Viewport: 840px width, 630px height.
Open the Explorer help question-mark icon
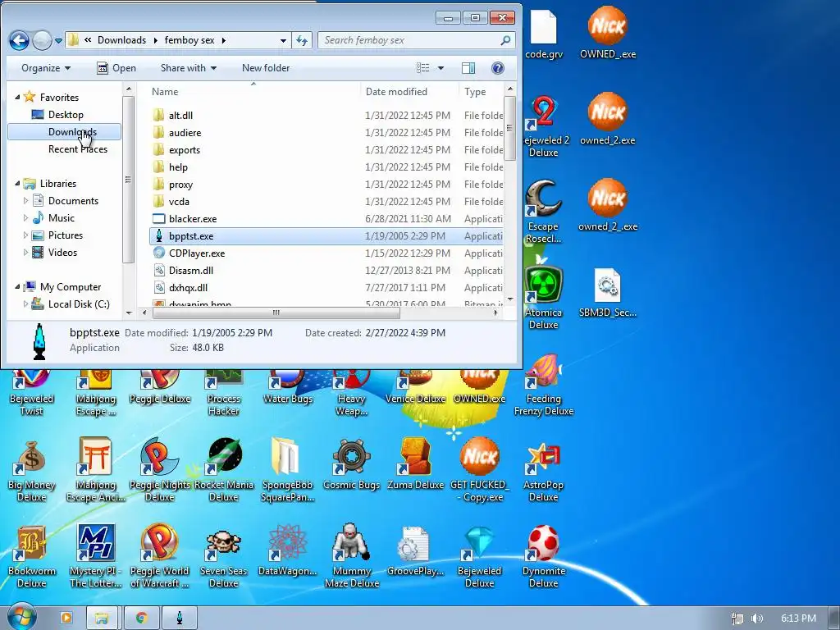pos(498,68)
